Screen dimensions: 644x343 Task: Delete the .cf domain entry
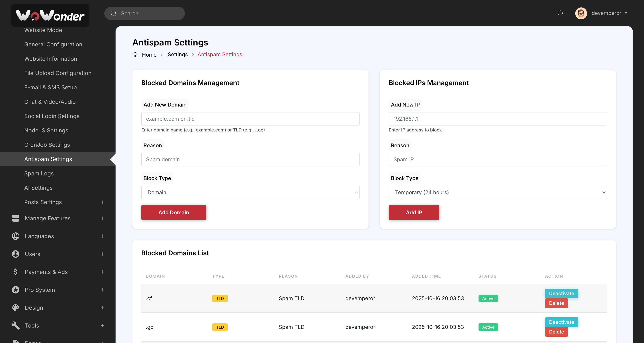[556, 303]
